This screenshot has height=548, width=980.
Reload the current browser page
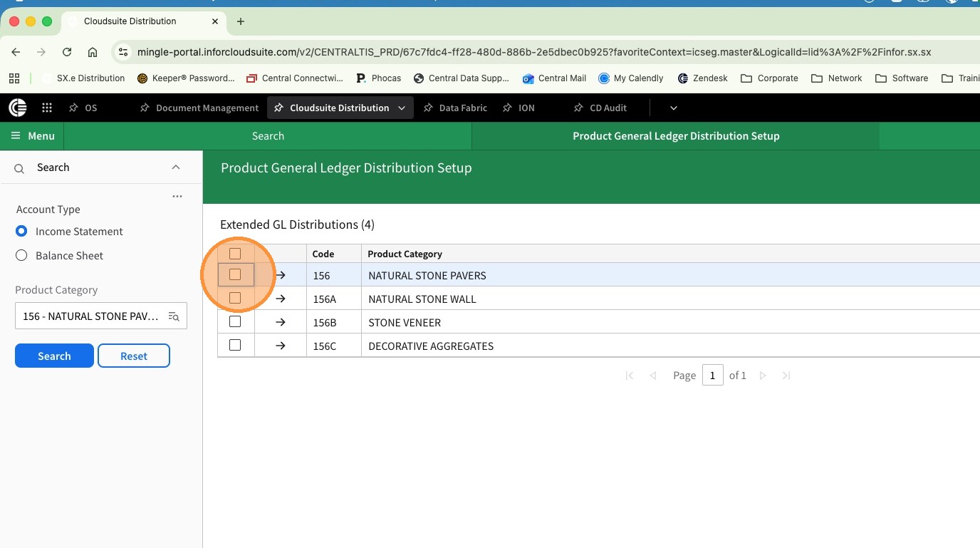[67, 52]
